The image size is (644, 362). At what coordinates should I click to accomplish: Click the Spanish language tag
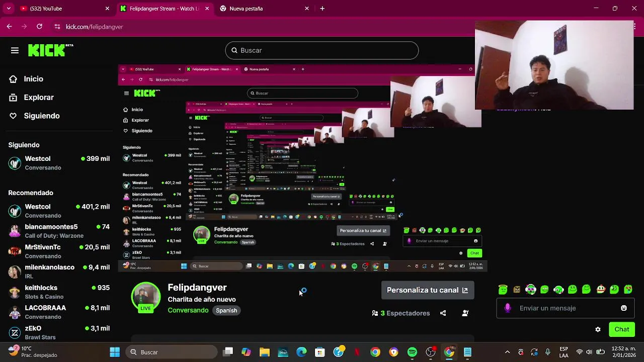pos(226,310)
